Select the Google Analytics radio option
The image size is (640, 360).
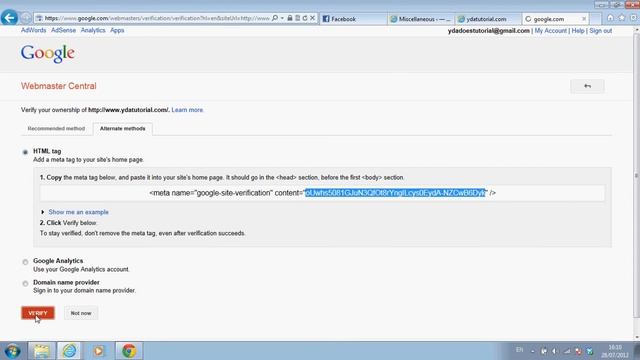pos(25,262)
